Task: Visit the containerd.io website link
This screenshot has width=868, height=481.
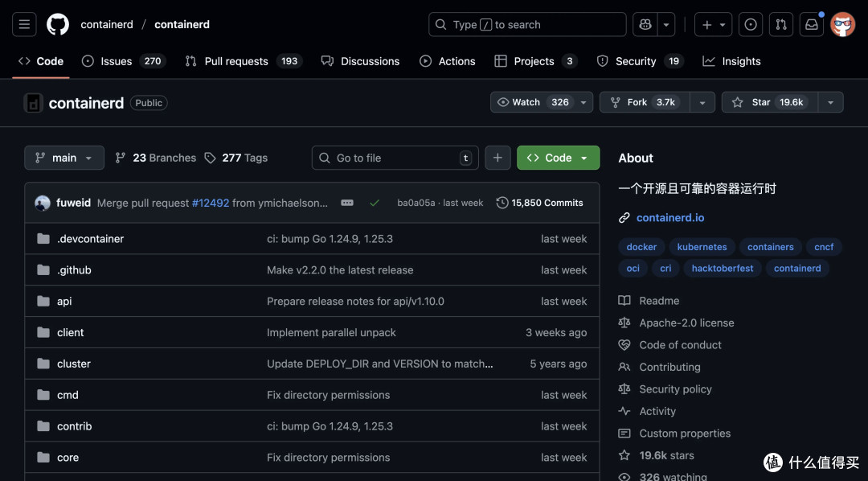Action: 670,218
